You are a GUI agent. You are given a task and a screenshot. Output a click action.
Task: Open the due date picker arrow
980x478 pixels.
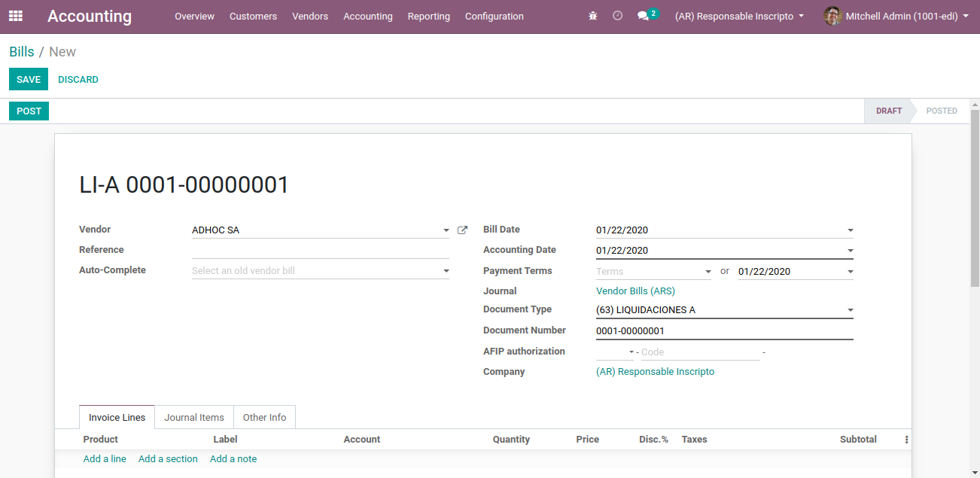pos(850,272)
